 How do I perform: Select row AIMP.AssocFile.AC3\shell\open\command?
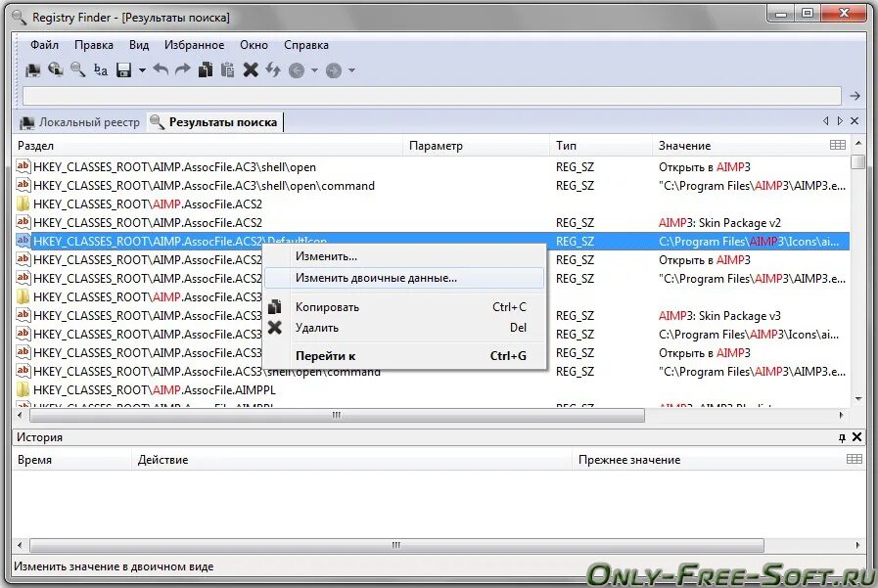tap(431, 186)
